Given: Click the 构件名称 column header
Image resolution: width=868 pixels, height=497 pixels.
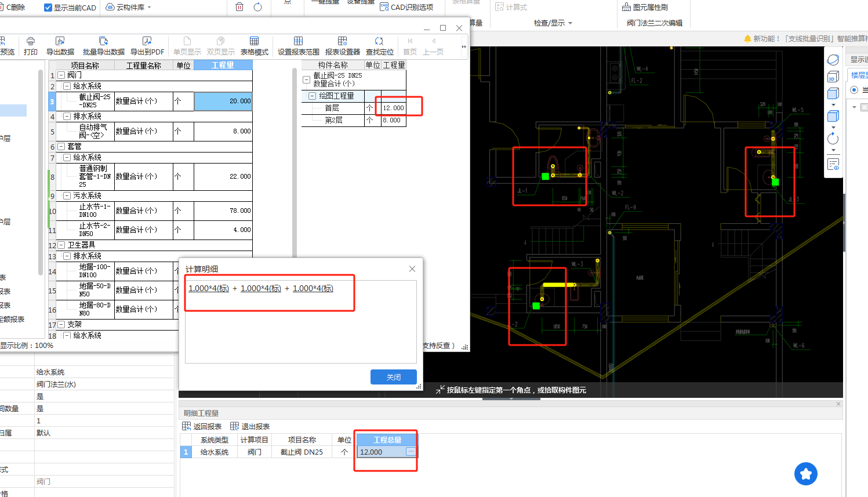Looking at the screenshot, I should pos(333,66).
